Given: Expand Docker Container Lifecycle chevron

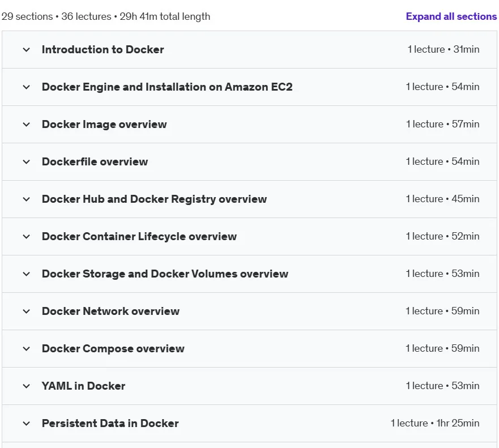Looking at the screenshot, I should point(27,236).
